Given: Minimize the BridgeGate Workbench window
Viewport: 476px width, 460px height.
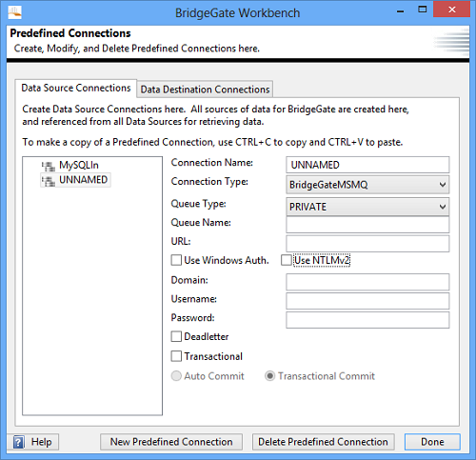Looking at the screenshot, I should pos(401,11).
